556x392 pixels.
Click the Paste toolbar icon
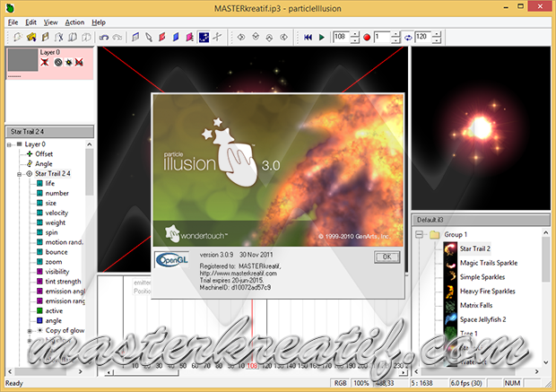86,37
